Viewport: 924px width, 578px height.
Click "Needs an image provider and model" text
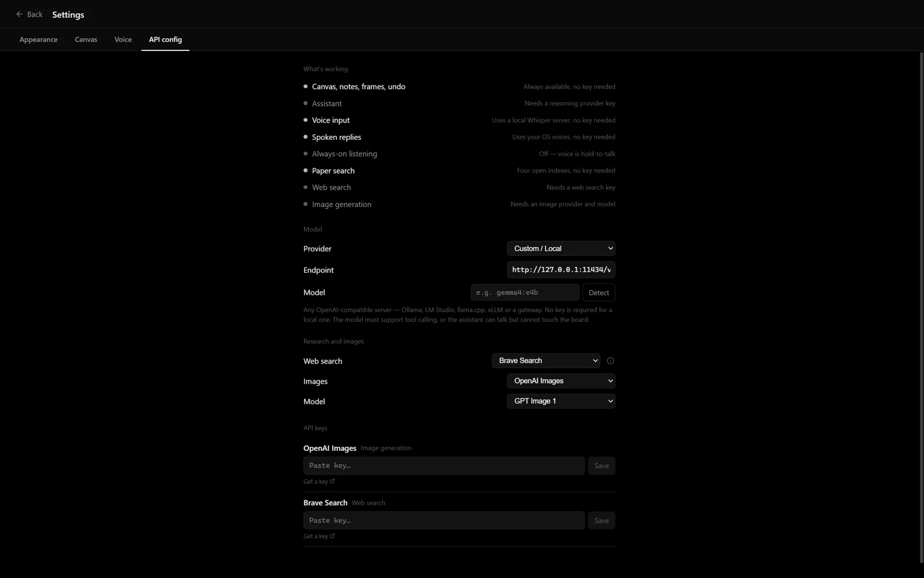tap(563, 204)
